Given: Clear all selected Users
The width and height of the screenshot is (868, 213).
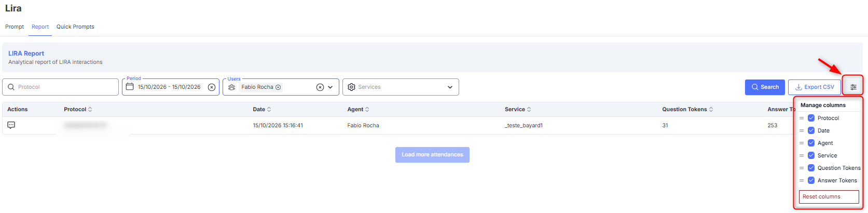Looking at the screenshot, I should click(x=320, y=87).
